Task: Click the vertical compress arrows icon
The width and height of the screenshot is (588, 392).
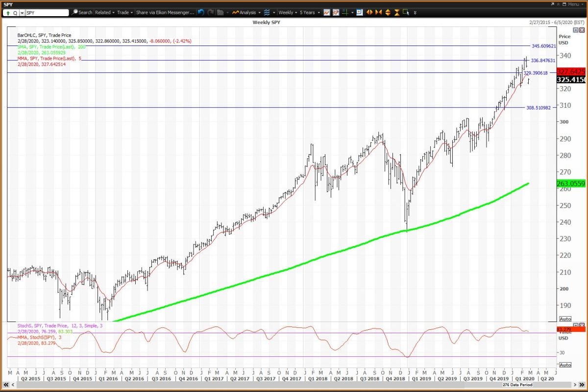Action: point(397,12)
